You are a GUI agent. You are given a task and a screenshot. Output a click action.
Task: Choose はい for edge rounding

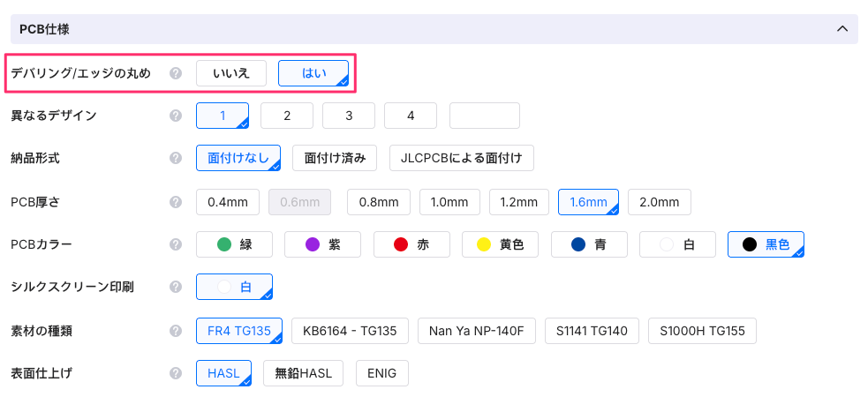pyautogui.click(x=313, y=73)
